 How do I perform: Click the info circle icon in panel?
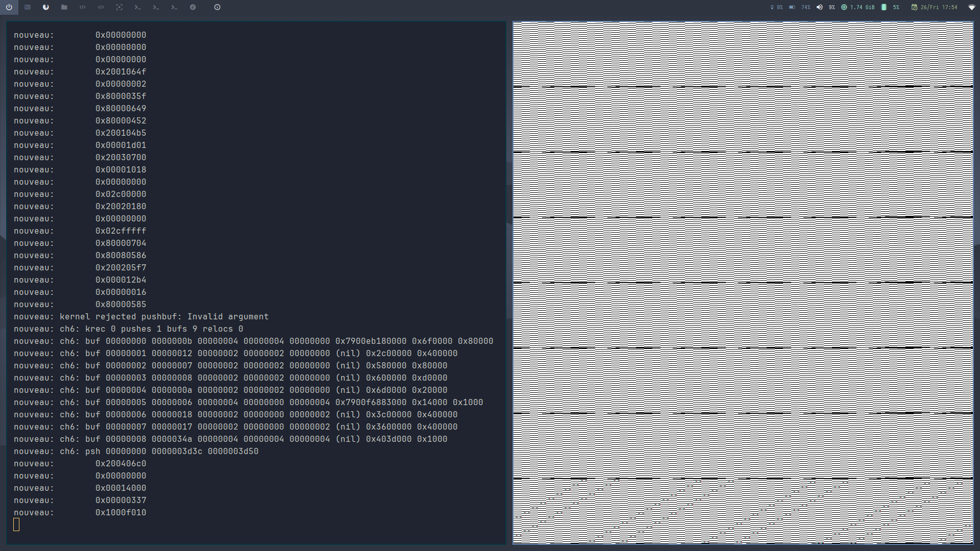pyautogui.click(x=216, y=7)
